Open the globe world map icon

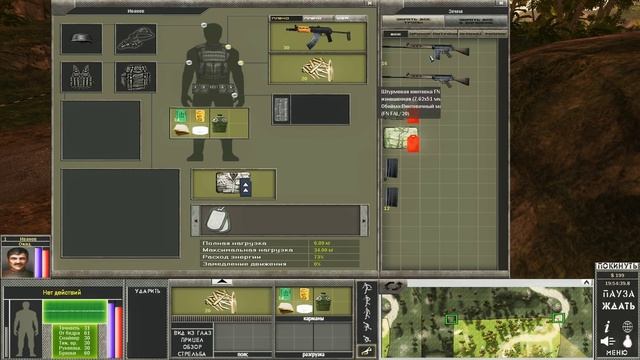(627, 327)
